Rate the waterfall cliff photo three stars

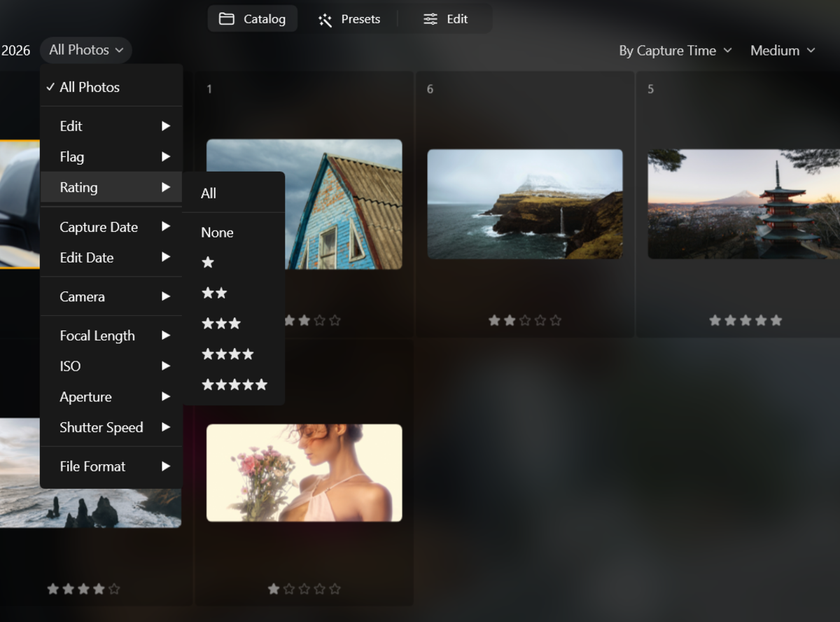[x=525, y=320]
